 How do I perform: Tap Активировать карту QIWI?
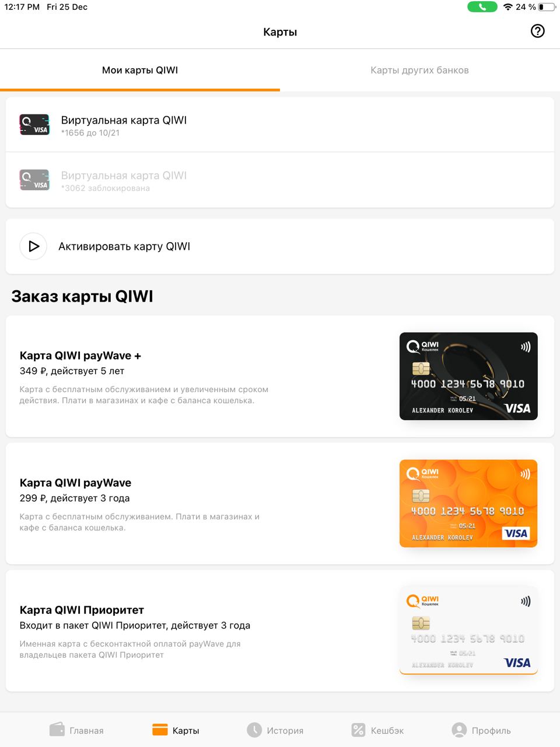(280, 246)
